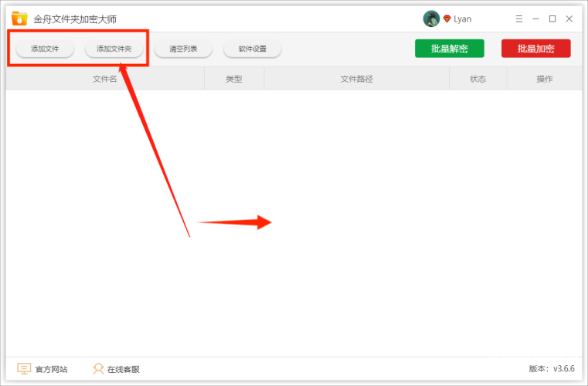
Task: Open the hamburger menu icon
Action: coord(519,19)
